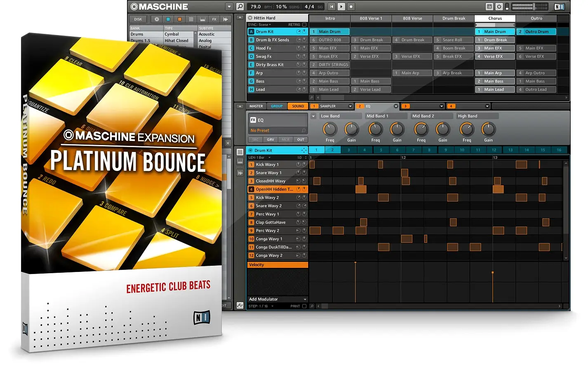
Task: Select the sample waveform filter icon in the browser
Action: [225, 19]
